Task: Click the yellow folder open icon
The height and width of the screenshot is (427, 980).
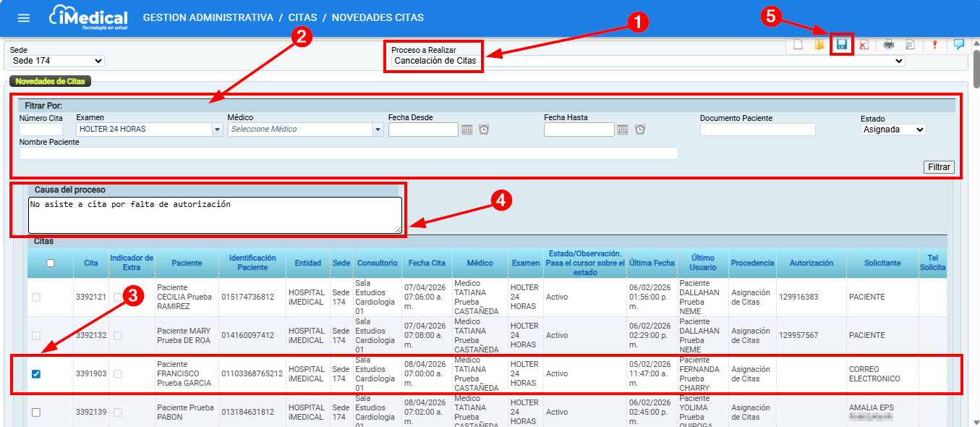Action: (819, 45)
